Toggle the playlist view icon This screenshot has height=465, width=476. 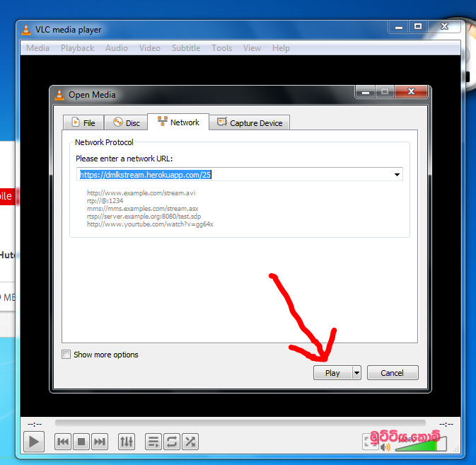(x=153, y=442)
